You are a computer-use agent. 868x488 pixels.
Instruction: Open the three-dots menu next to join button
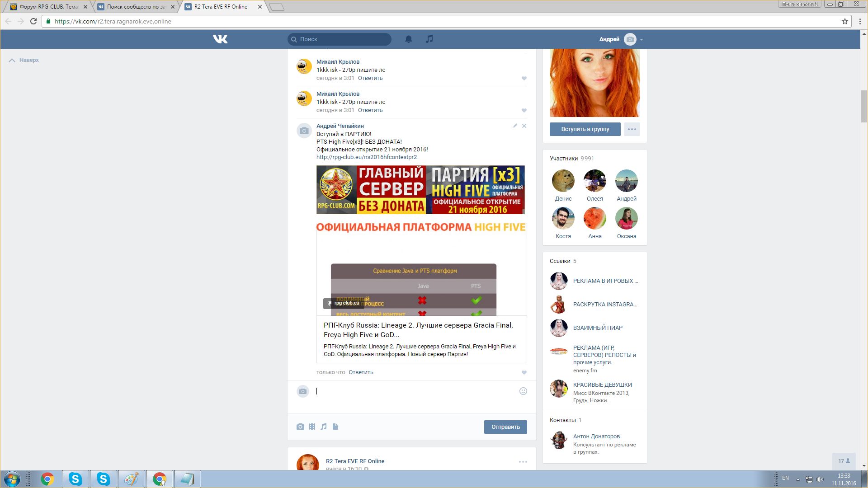click(x=632, y=129)
